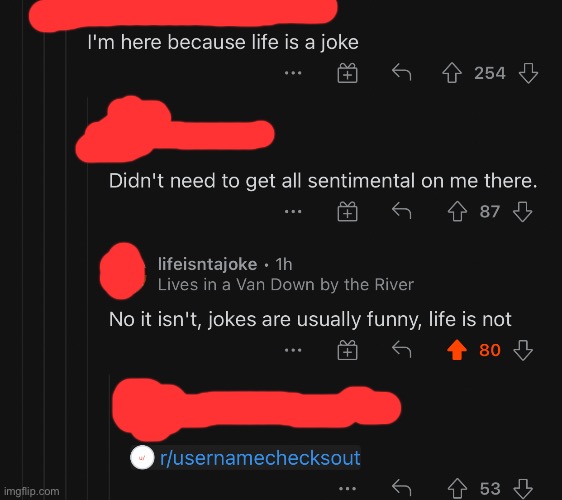Upvote the "life is a joke" comment
562x500 pixels.
(452, 73)
